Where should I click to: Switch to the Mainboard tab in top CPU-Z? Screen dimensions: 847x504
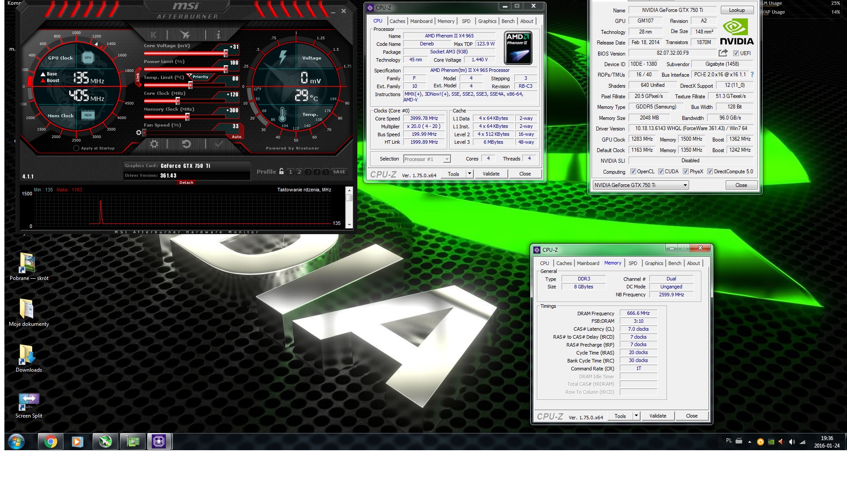click(x=421, y=21)
